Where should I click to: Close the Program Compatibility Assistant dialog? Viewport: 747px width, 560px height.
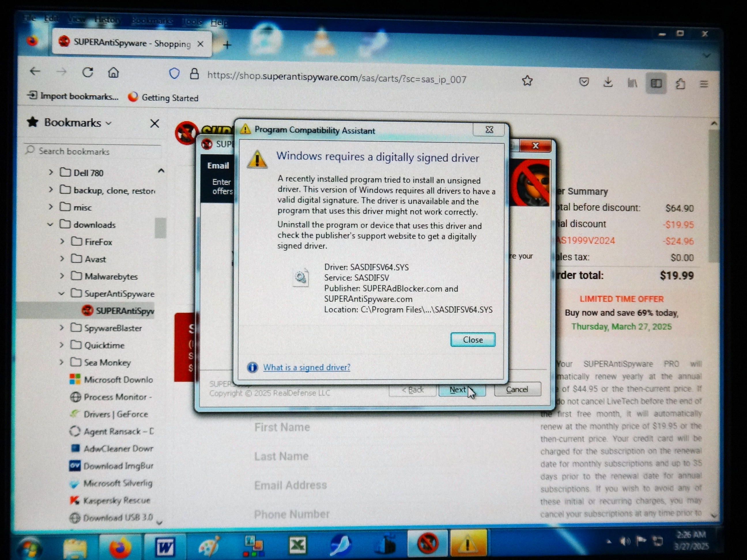473,340
